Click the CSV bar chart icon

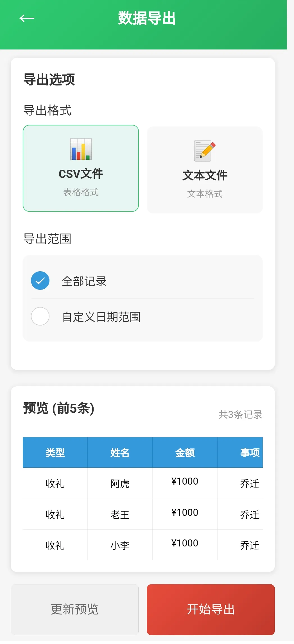pos(81,149)
